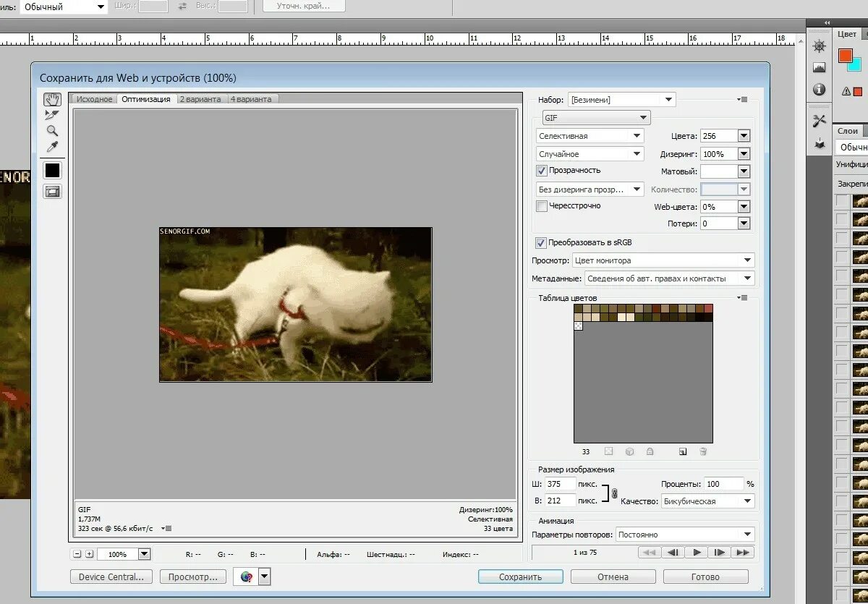Click the black eyedropper color swatch
The height and width of the screenshot is (604, 868).
coord(52,171)
